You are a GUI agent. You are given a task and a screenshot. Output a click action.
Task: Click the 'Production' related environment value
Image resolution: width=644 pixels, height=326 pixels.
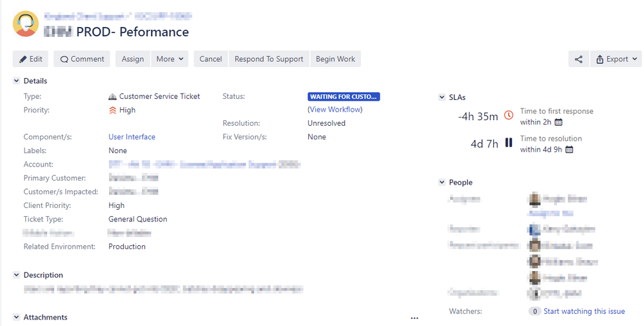point(127,247)
